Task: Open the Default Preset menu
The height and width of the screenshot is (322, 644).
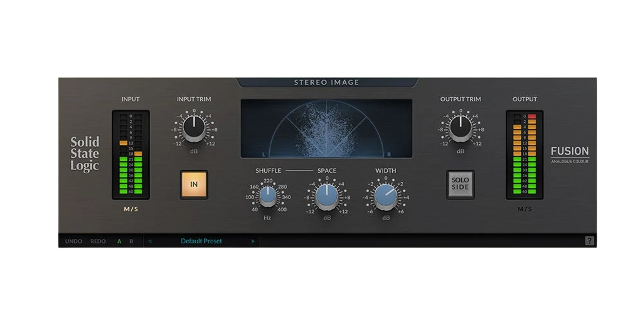Action: click(201, 241)
